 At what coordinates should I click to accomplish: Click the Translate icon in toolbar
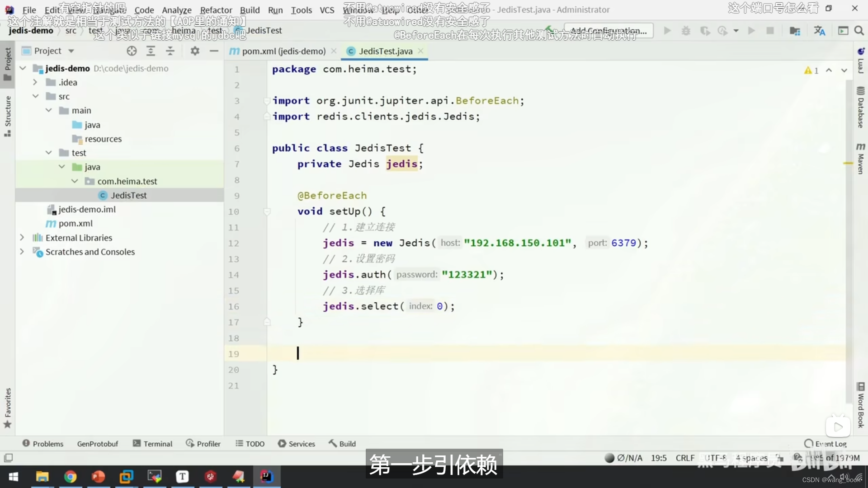pos(819,31)
